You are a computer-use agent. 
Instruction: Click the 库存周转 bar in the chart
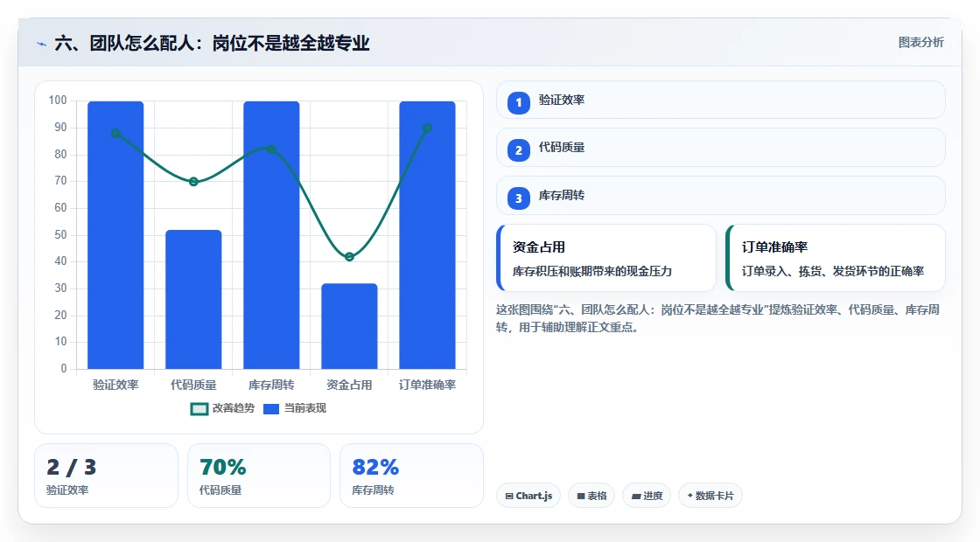tap(271, 235)
